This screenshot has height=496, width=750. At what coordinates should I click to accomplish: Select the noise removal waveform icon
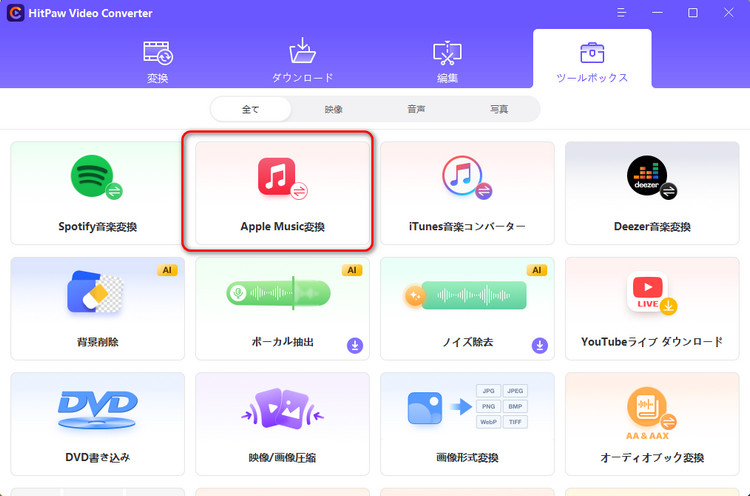coord(465,295)
